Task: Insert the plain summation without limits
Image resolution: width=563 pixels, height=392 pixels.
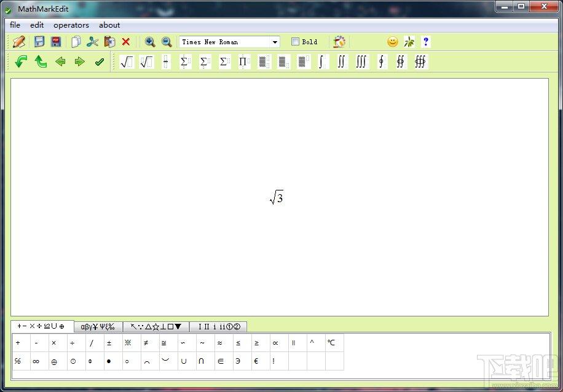Action: click(224, 61)
